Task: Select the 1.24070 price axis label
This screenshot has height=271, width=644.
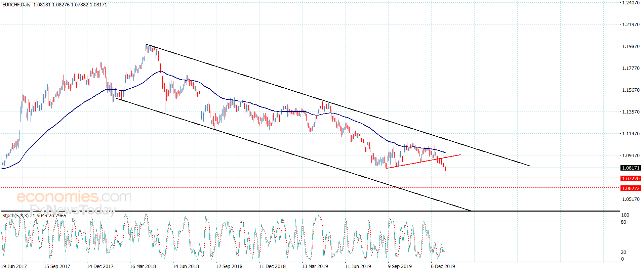Action: [631, 3]
